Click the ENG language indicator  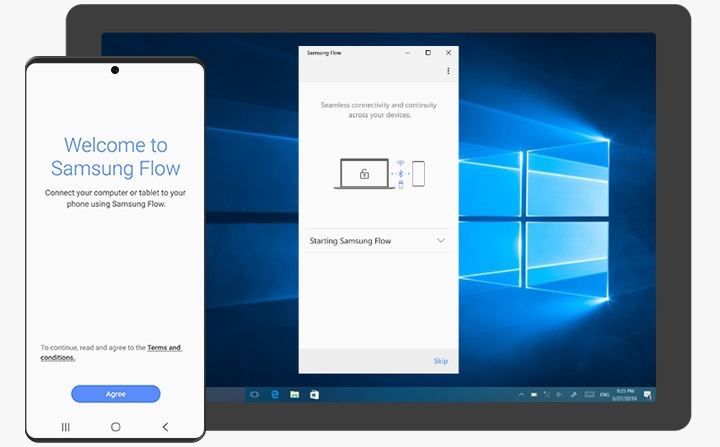tap(605, 395)
